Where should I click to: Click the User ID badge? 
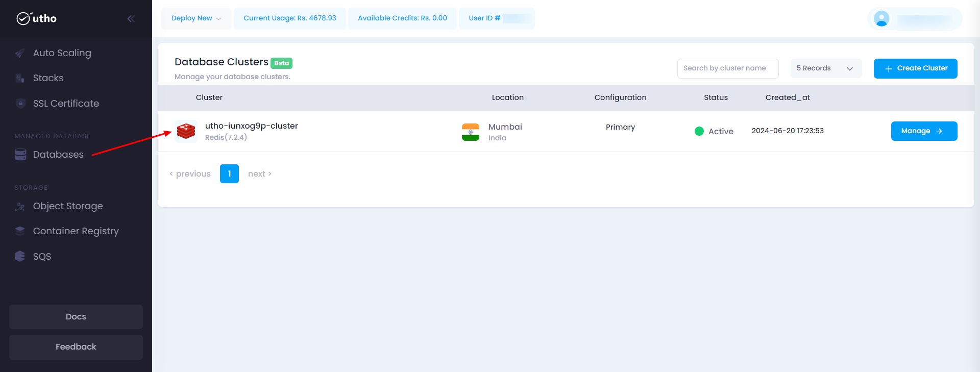(497, 18)
